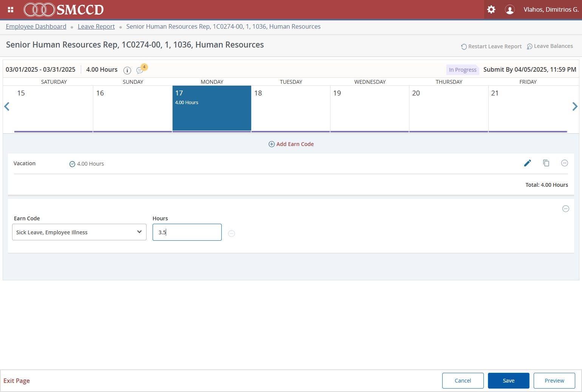Select Friday 21 on the calendar
The height and width of the screenshot is (392, 582).
click(x=528, y=109)
